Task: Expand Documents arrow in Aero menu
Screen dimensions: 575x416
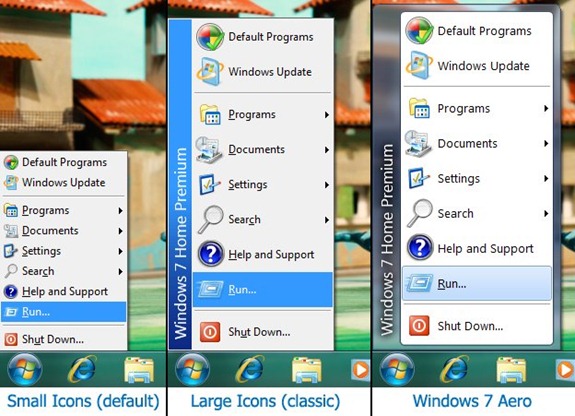Action: (x=546, y=143)
